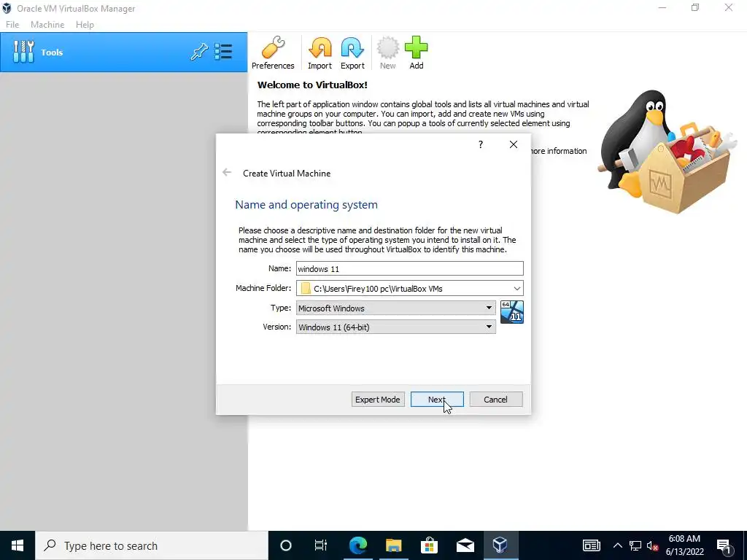Open the Type dropdown (Microsoft Windows)
747x560 pixels.
tap(396, 308)
